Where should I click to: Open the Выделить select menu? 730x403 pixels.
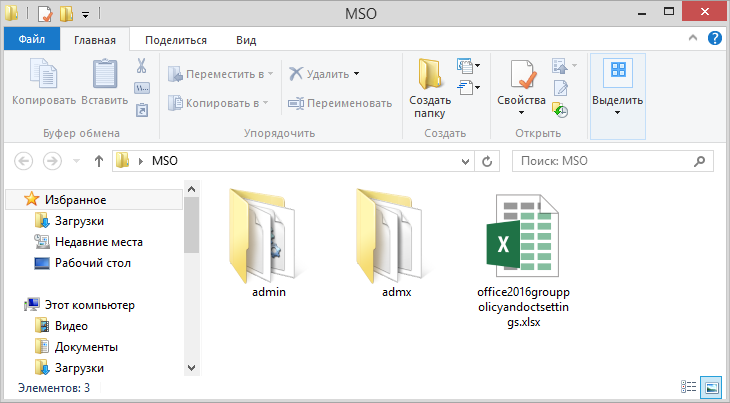(x=617, y=96)
